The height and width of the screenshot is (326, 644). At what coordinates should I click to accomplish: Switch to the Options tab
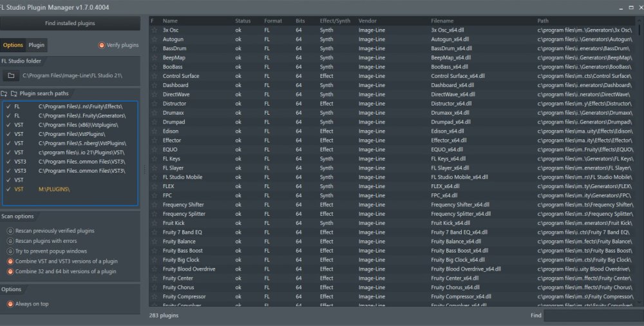tap(13, 45)
